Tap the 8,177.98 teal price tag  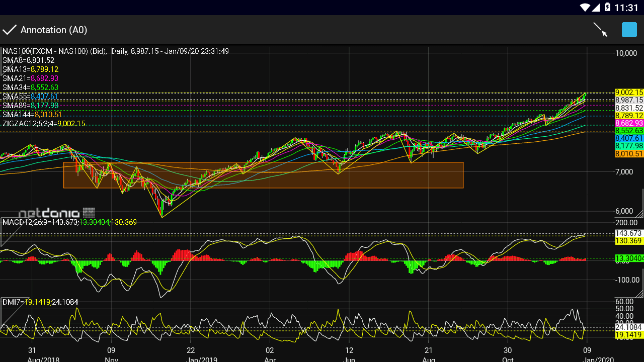629,146
